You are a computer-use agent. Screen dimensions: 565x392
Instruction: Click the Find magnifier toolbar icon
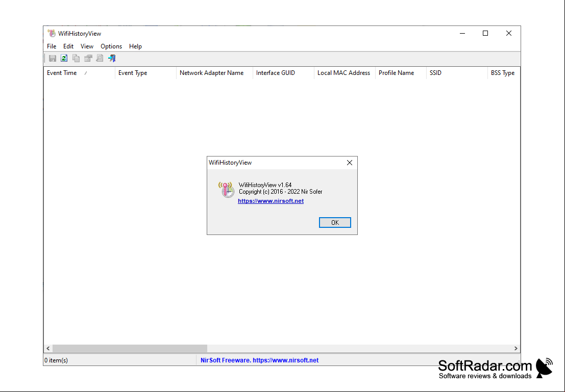tap(100, 58)
